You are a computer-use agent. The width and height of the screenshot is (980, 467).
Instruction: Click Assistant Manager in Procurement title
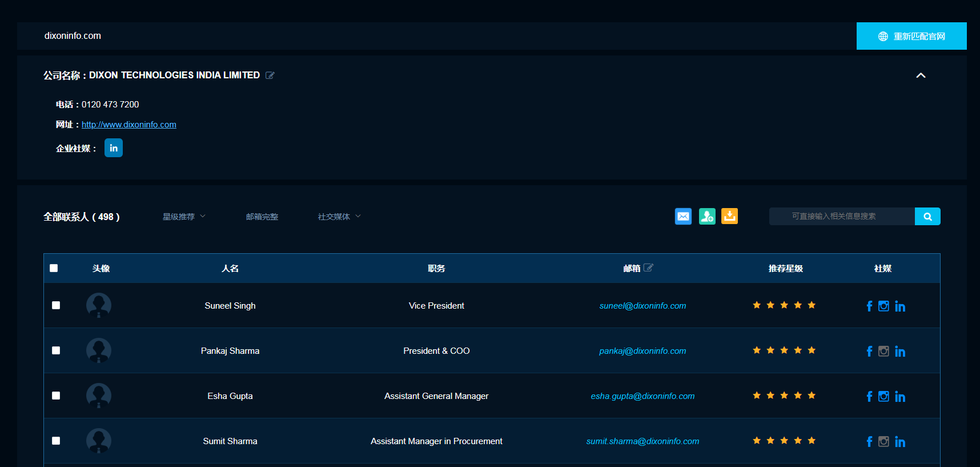pos(436,441)
